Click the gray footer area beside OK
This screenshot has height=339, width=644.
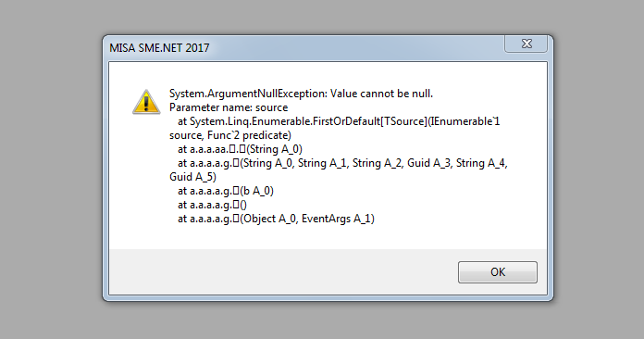pos(279,271)
